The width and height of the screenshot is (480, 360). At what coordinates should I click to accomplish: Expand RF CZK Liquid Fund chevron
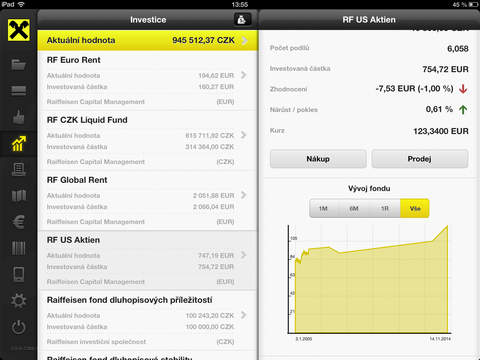click(x=244, y=135)
